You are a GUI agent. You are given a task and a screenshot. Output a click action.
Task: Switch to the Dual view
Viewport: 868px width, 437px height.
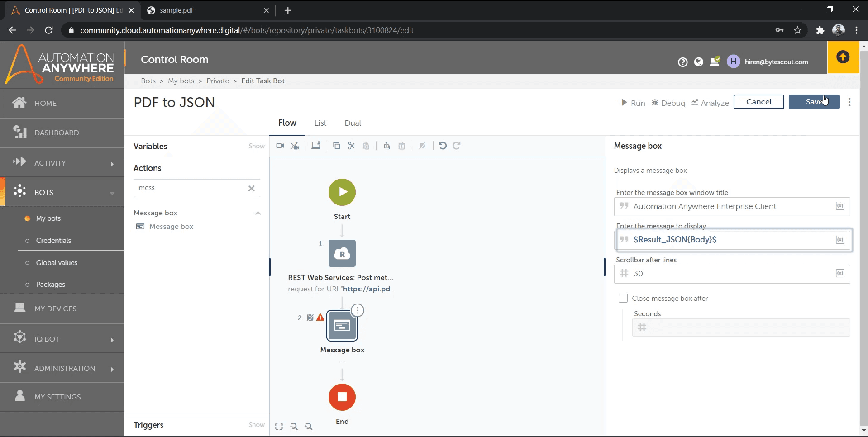[353, 123]
